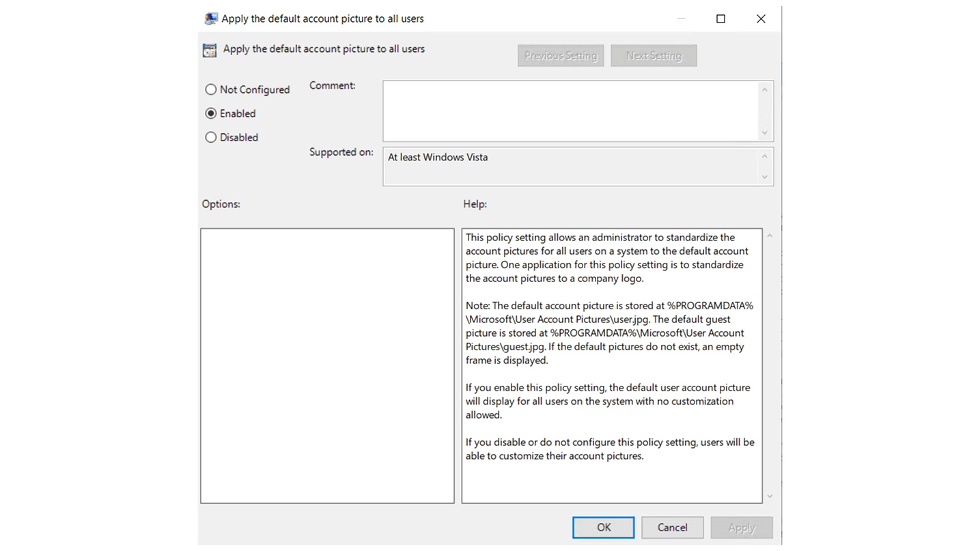Click the down arrow of the Help scrollbar
The width and height of the screenshot is (980, 551).
point(770,496)
